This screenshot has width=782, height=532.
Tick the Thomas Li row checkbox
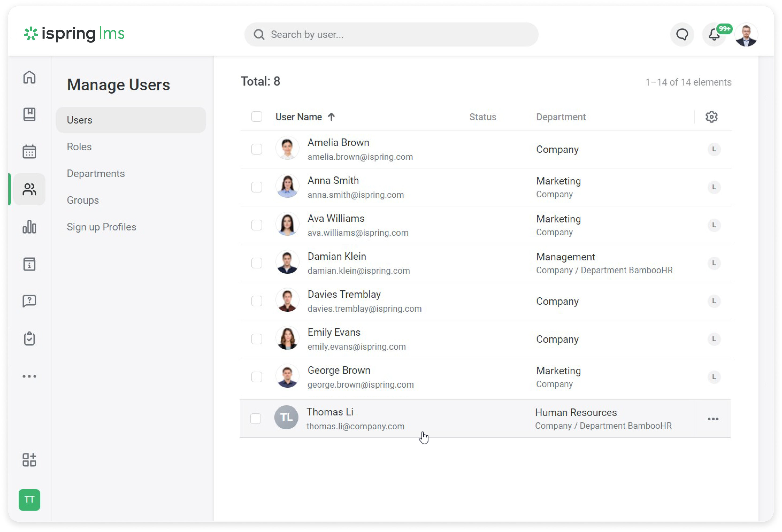click(256, 419)
